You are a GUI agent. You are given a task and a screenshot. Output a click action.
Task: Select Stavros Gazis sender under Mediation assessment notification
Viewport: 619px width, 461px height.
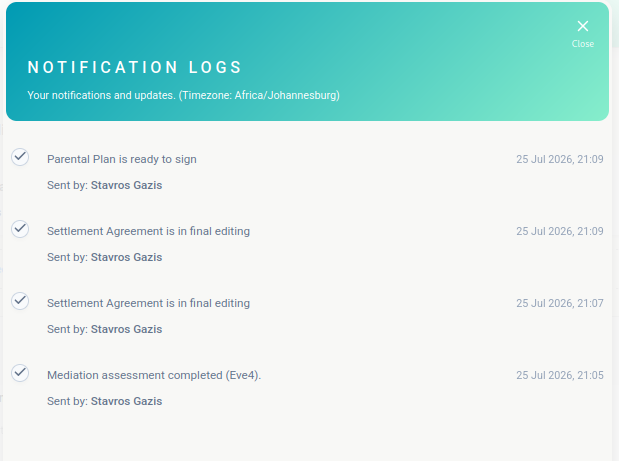(126, 401)
